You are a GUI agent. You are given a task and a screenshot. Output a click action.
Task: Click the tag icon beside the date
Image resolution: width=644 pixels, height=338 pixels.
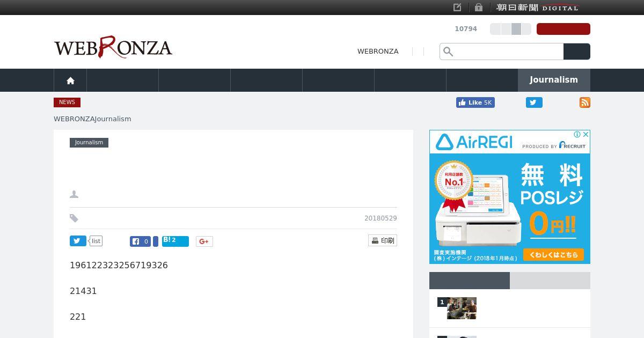74,218
